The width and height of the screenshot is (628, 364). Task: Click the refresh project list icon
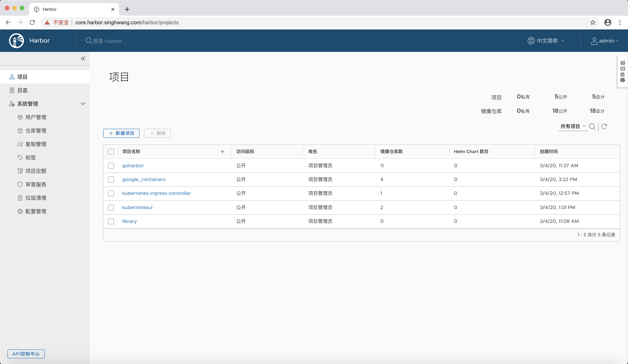coord(604,127)
